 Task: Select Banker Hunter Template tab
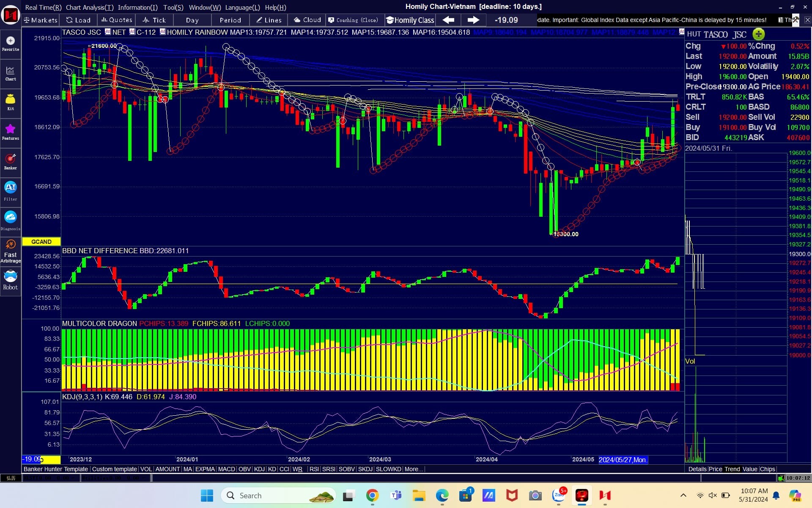point(56,469)
